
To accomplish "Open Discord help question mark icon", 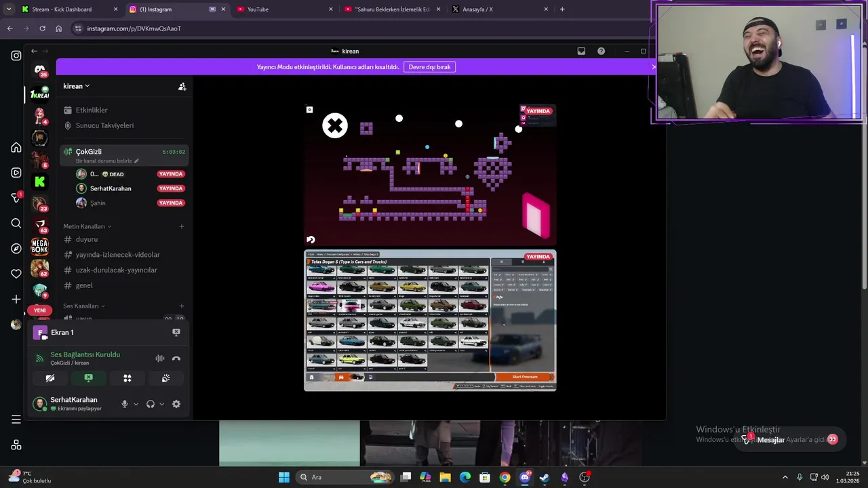I will (x=601, y=51).
